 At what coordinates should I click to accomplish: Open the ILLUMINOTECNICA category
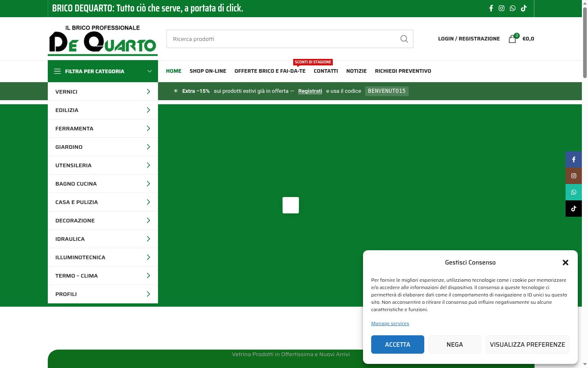click(103, 257)
